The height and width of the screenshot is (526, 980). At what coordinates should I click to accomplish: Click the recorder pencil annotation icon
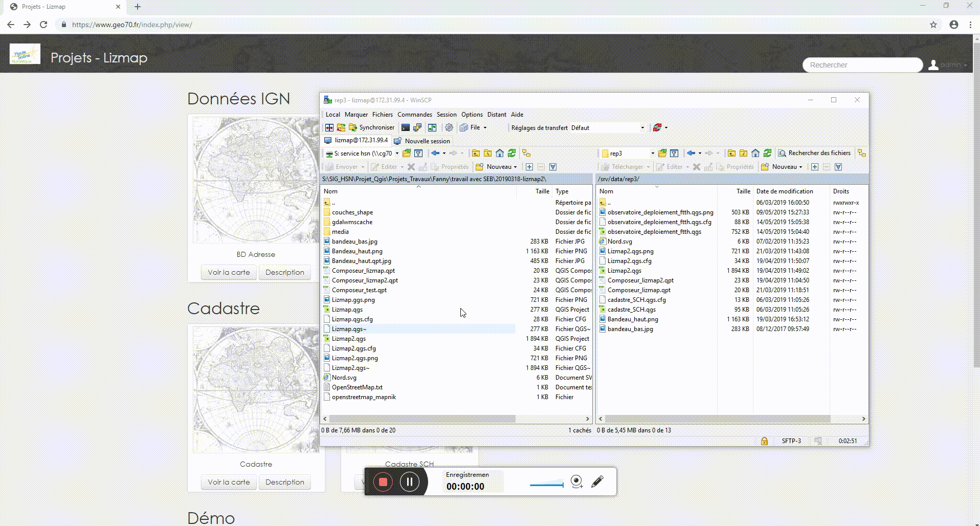pos(597,481)
